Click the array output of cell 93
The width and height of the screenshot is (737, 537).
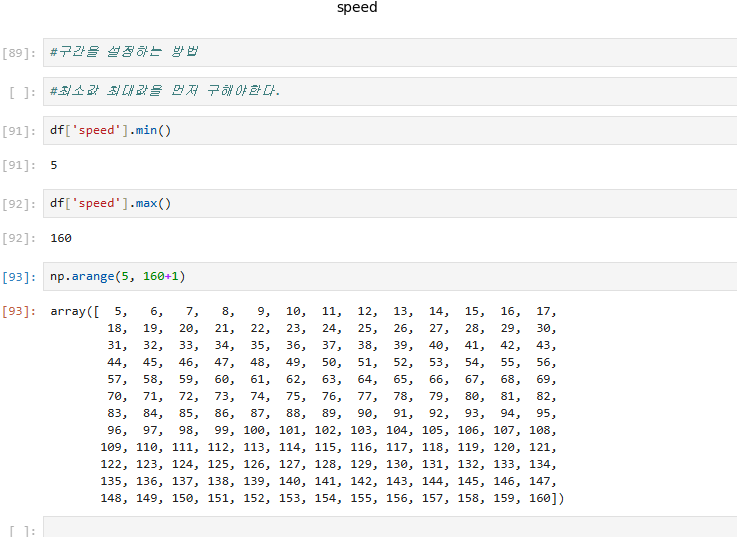(307, 404)
